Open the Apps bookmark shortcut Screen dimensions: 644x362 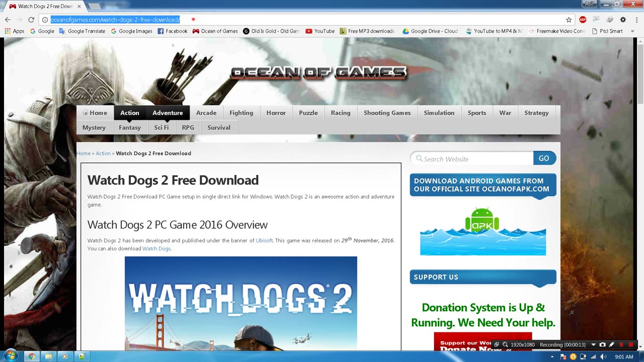[x=14, y=31]
